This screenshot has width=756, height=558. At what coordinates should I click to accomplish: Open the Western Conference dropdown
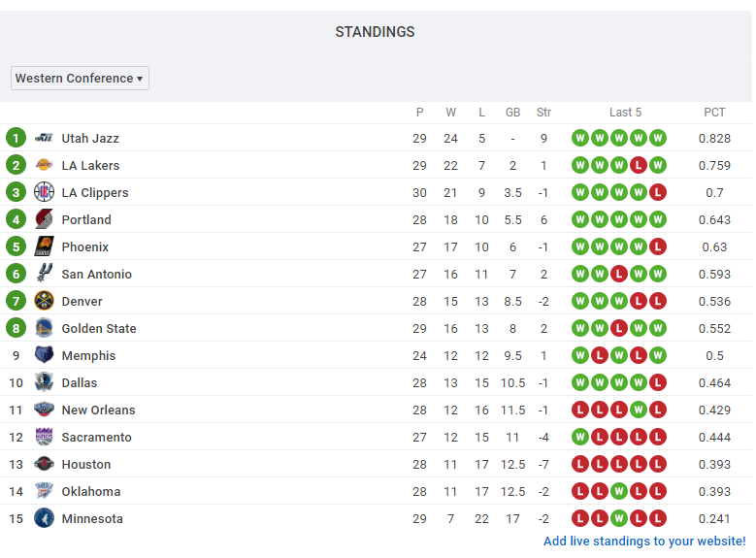(80, 79)
